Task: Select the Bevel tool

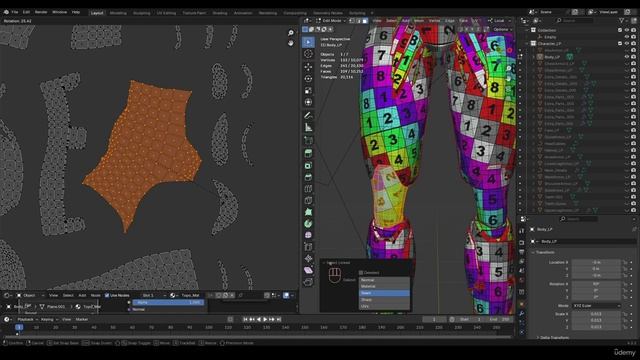Action: click(309, 177)
